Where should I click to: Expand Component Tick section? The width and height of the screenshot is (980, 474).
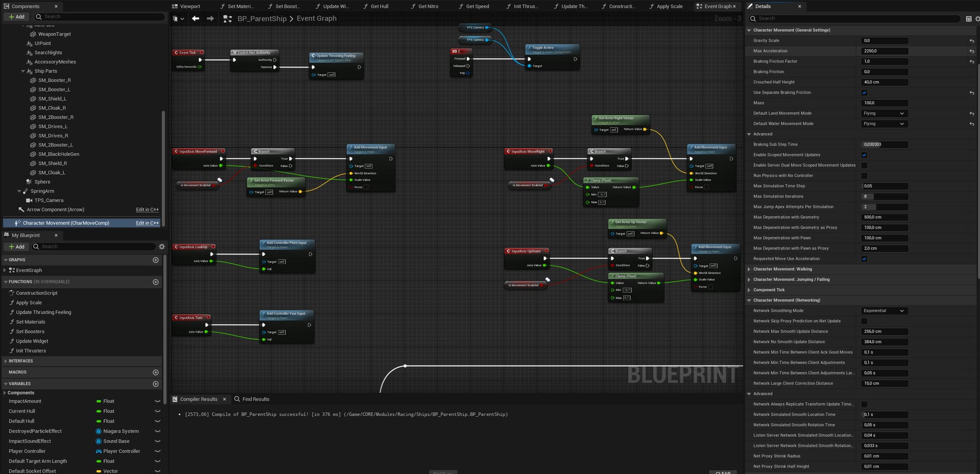749,290
